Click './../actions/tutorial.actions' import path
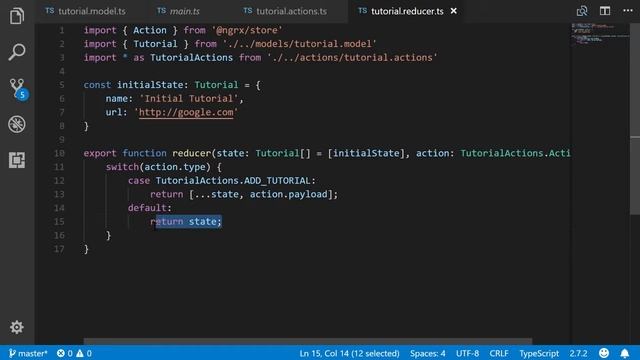The height and width of the screenshot is (360, 640). pos(352,58)
